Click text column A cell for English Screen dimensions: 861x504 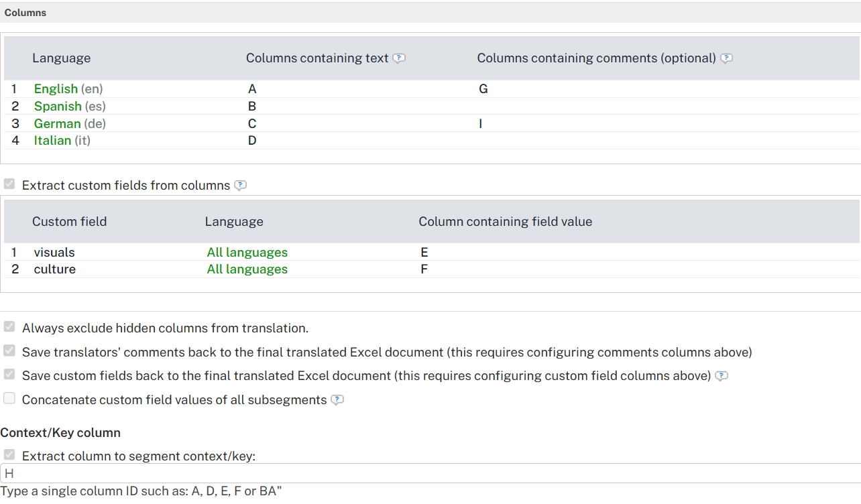252,89
